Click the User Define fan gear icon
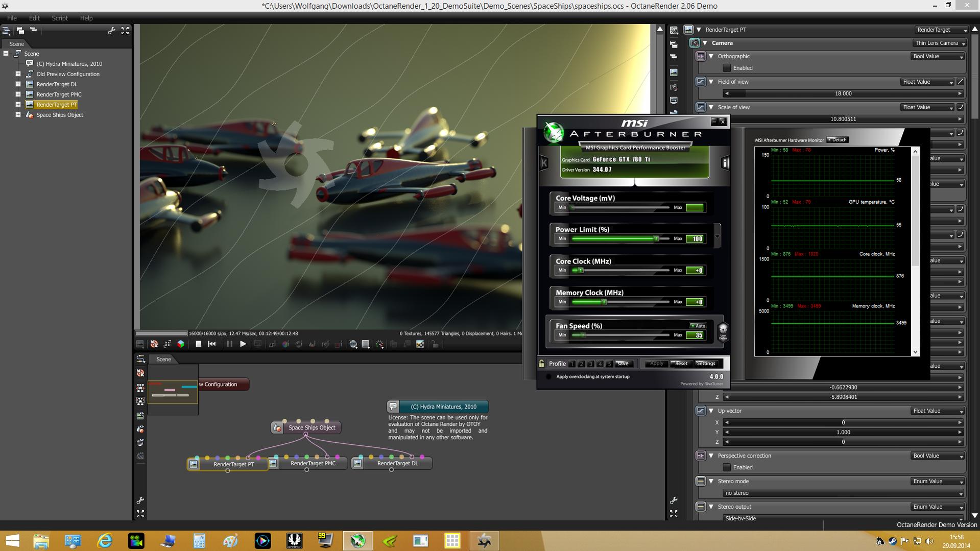 (x=723, y=332)
